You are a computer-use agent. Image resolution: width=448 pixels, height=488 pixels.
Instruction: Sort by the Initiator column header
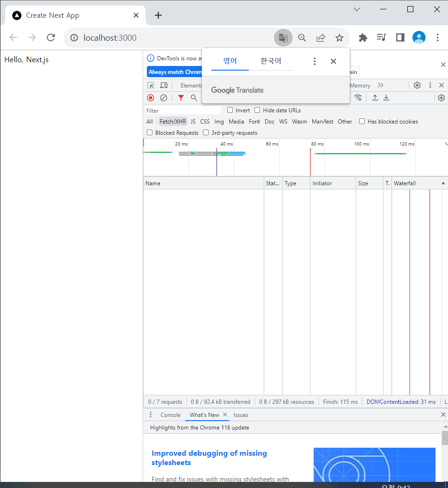(x=333, y=183)
